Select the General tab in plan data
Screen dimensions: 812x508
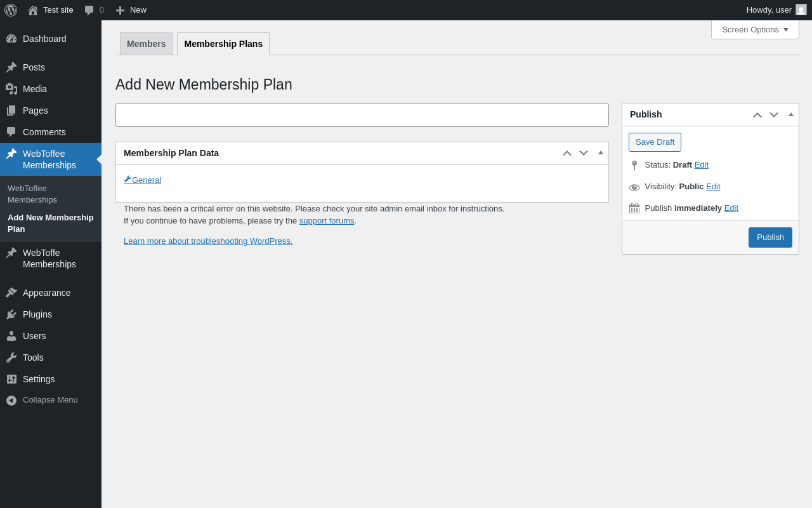point(146,180)
